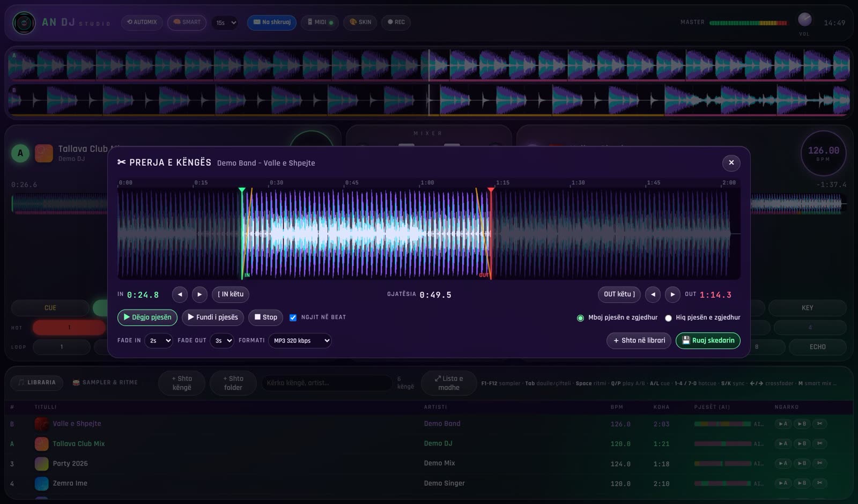The width and height of the screenshot is (858, 504).
Task: Nudge the IN marker forward
Action: [199, 294]
